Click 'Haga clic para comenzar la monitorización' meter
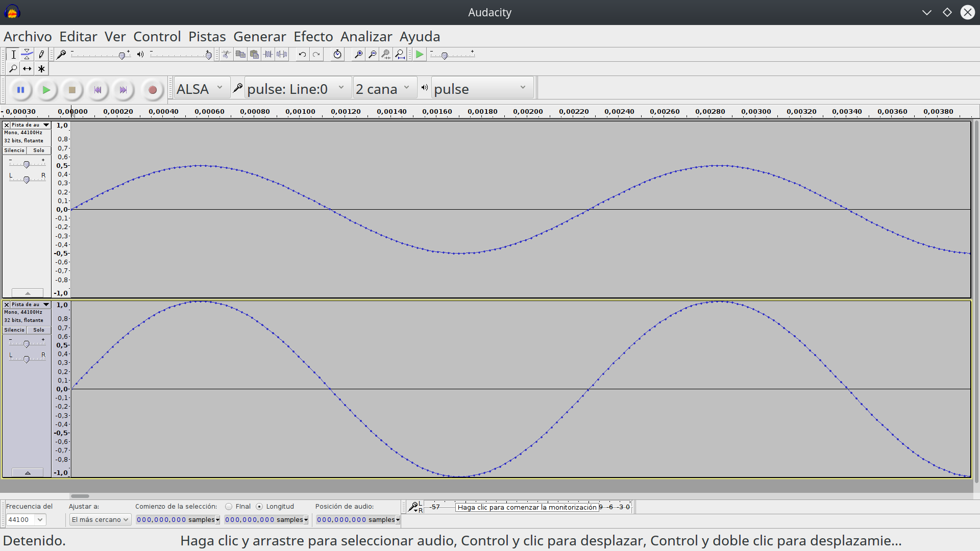980x551 pixels. 527,507
